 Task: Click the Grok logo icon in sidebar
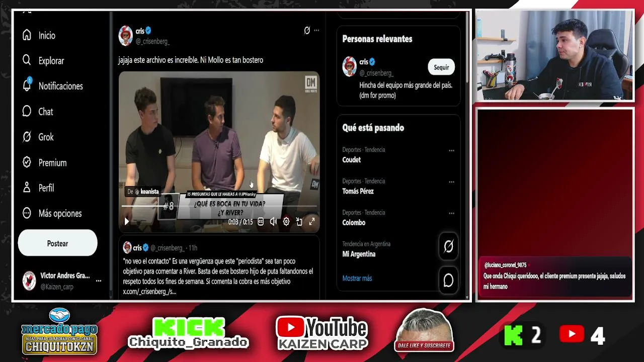point(27,137)
